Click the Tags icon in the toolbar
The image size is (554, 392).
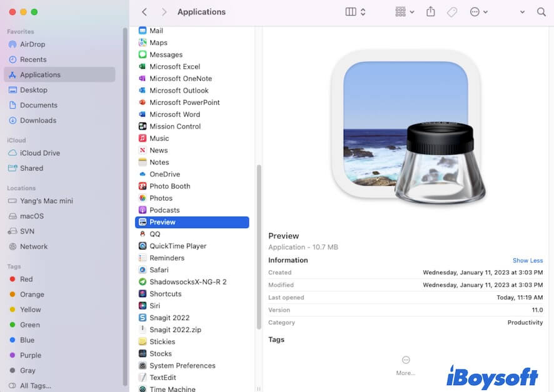coord(452,11)
